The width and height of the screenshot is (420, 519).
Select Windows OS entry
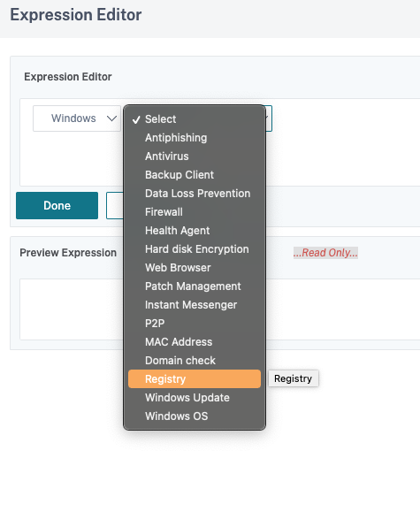pos(195,416)
